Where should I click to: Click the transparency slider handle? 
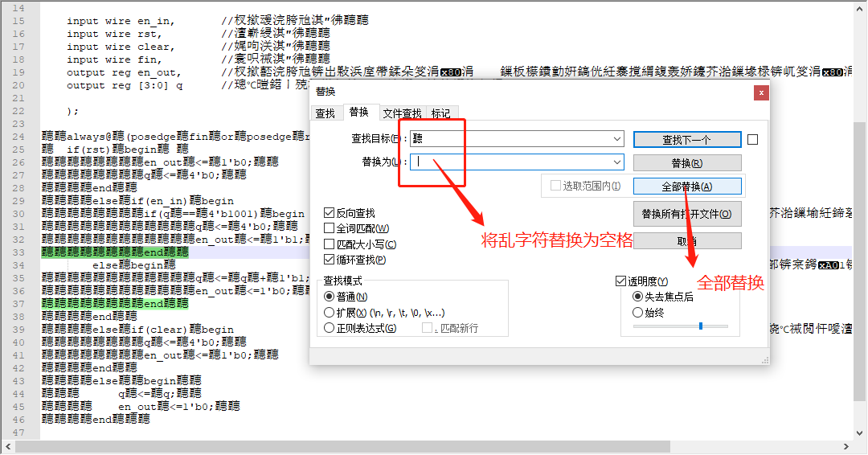click(x=701, y=326)
